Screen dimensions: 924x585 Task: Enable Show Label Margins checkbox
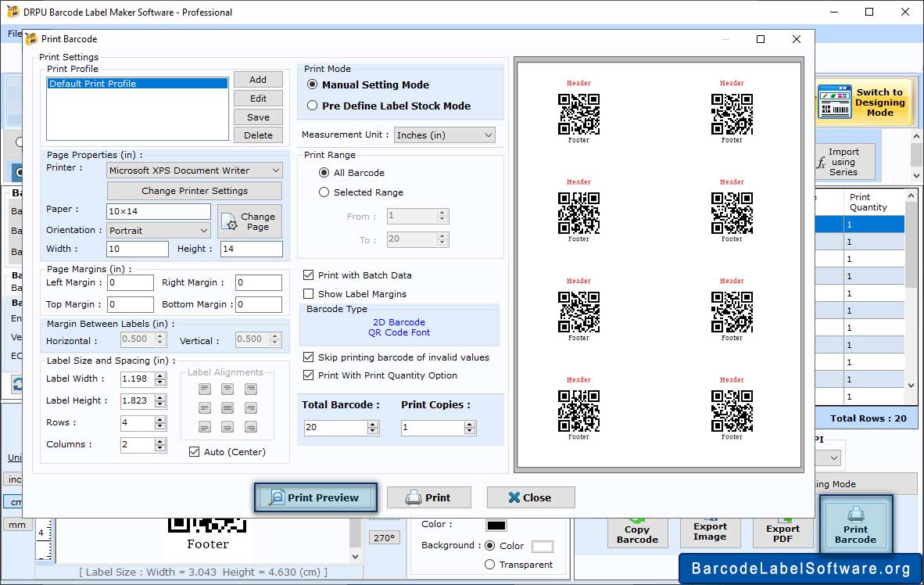pos(308,294)
